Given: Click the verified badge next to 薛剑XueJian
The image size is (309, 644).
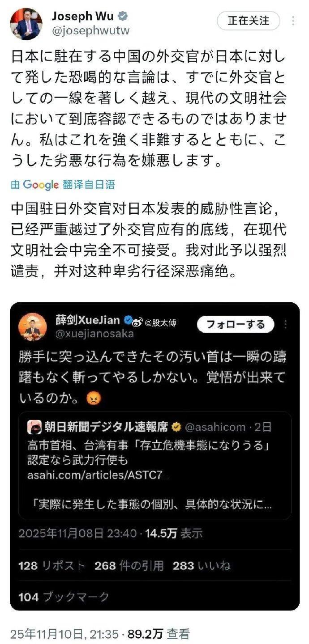Looking at the screenshot, I should click(128, 320).
